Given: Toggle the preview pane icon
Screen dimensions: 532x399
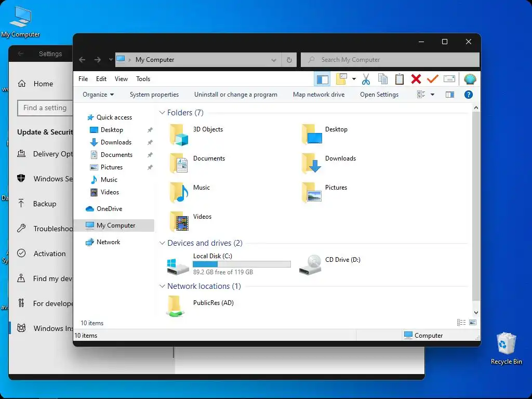Looking at the screenshot, I should click(450, 95).
